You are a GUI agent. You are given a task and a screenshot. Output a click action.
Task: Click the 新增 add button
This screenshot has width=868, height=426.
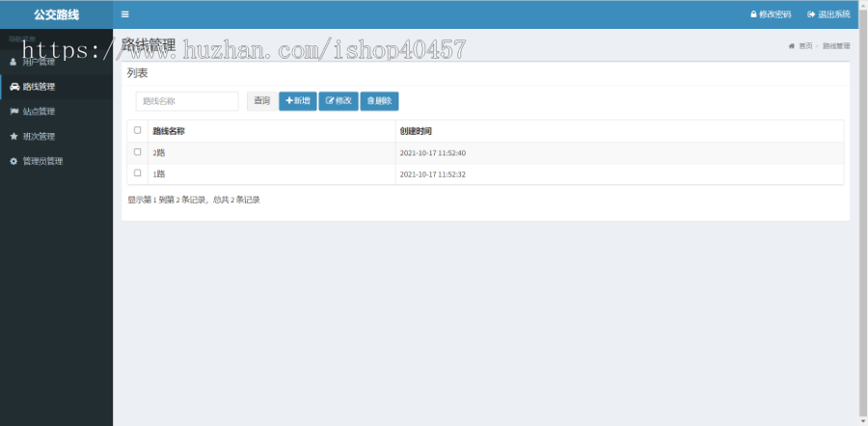[x=298, y=100]
